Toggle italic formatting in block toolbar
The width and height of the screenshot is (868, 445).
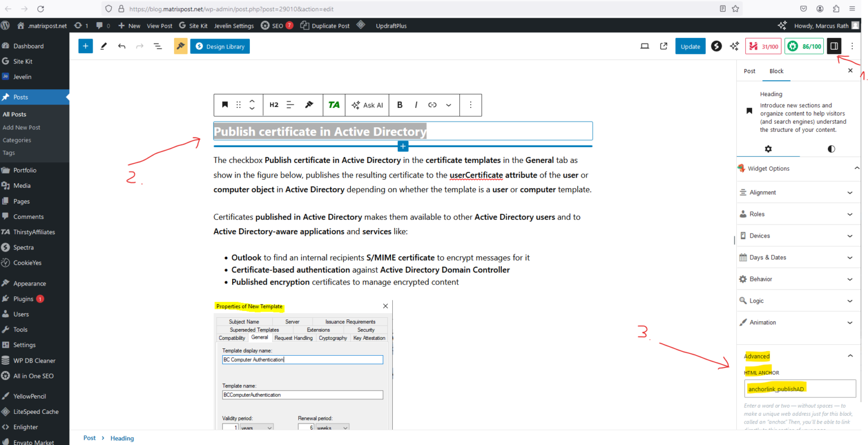(416, 105)
